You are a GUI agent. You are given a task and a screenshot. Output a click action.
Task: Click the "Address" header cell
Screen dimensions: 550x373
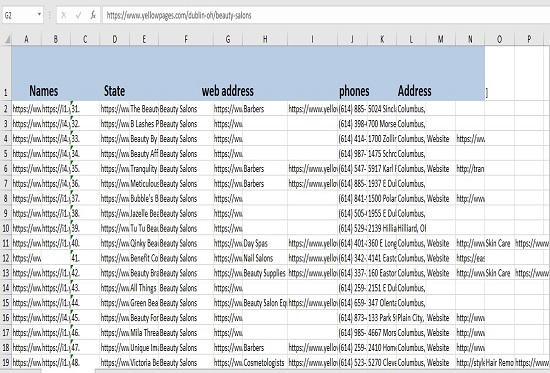pos(414,91)
